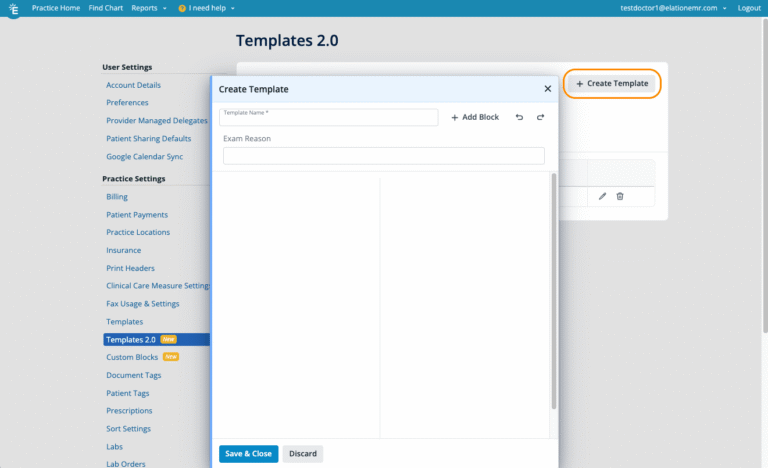
Task: Click the pencil edit icon
Action: 602,196
